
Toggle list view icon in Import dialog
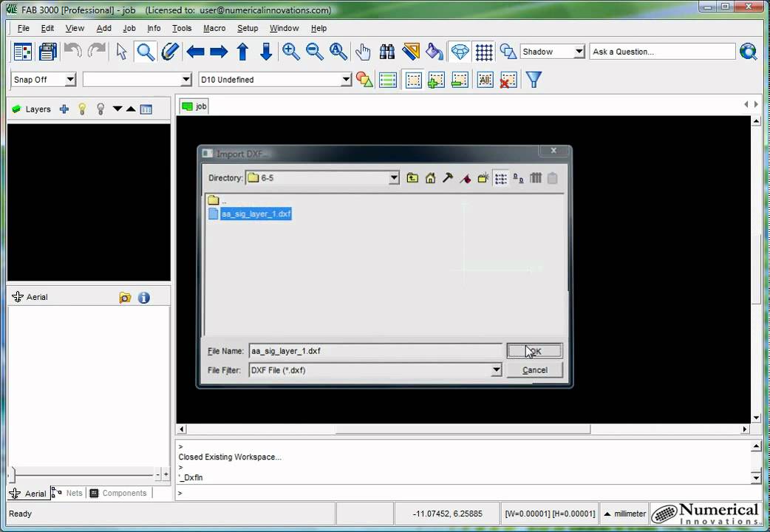click(x=500, y=178)
